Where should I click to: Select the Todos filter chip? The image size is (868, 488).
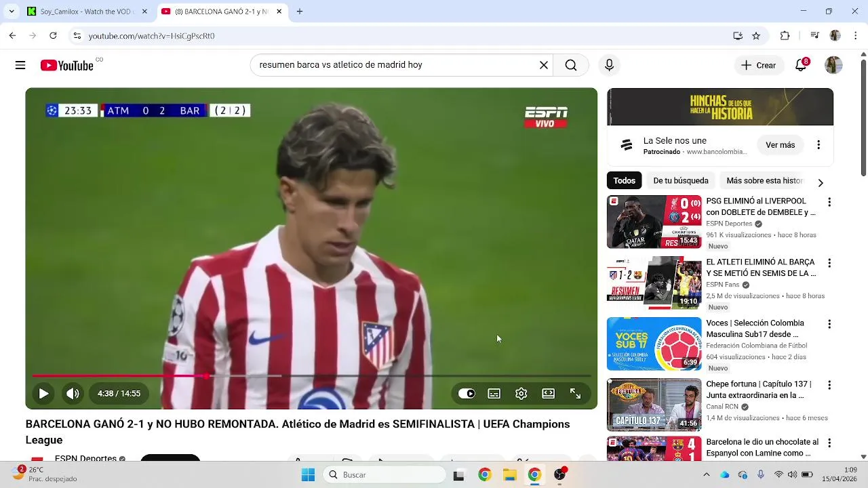coord(625,180)
